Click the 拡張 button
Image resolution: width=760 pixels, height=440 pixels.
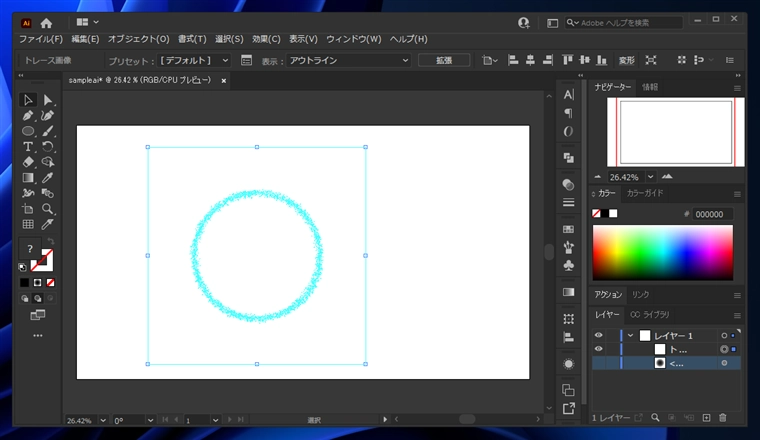444,61
